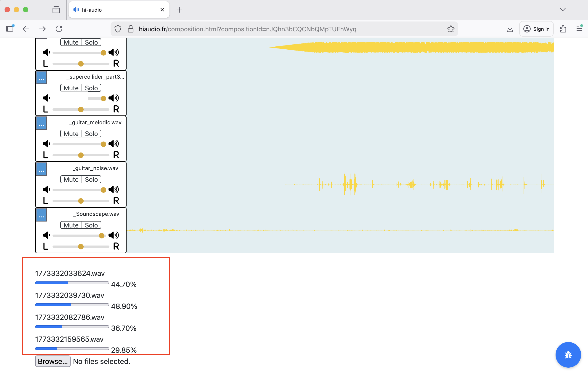Open the browser application menu
This screenshot has height=374, width=588.
[x=579, y=29]
